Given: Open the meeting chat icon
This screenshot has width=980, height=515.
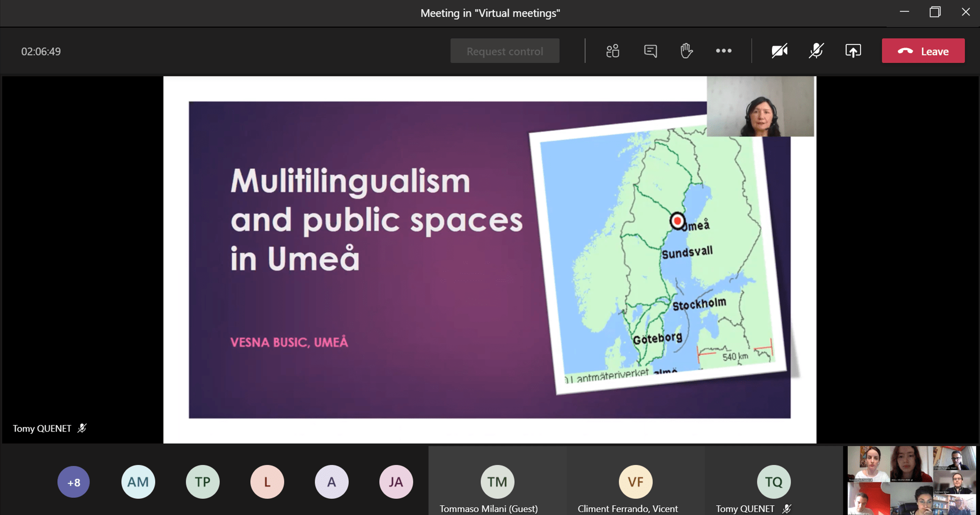Looking at the screenshot, I should (650, 51).
